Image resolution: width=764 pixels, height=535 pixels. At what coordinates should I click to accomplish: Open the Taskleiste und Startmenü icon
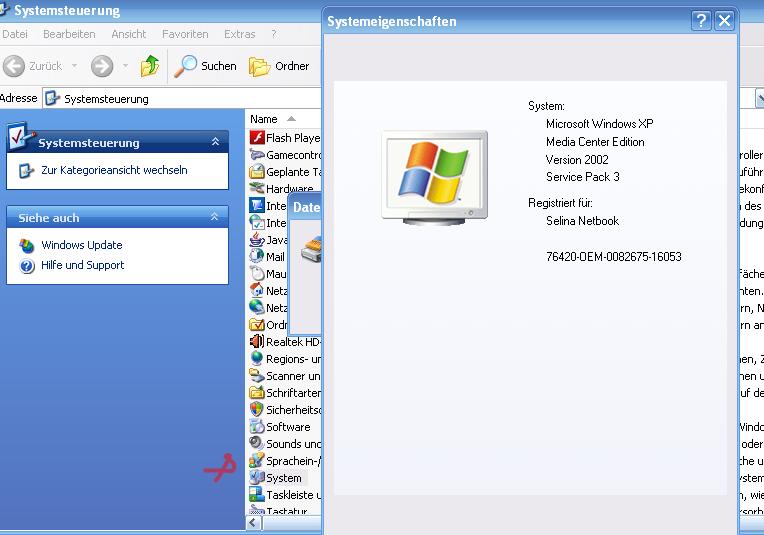pos(257,495)
